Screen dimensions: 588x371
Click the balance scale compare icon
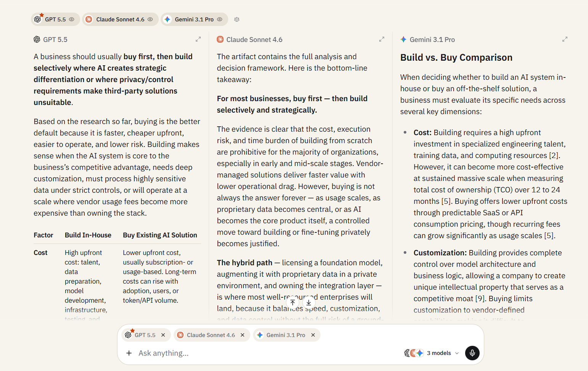[237, 19]
